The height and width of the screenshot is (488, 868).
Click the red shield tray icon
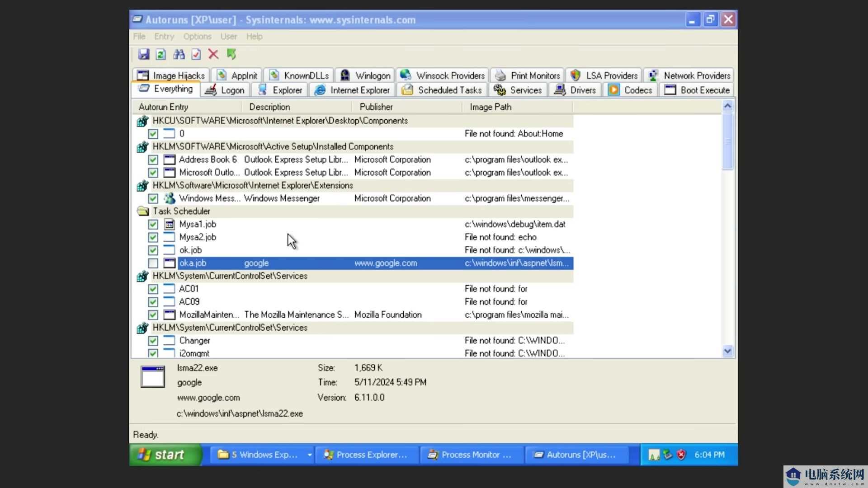pos(681,455)
